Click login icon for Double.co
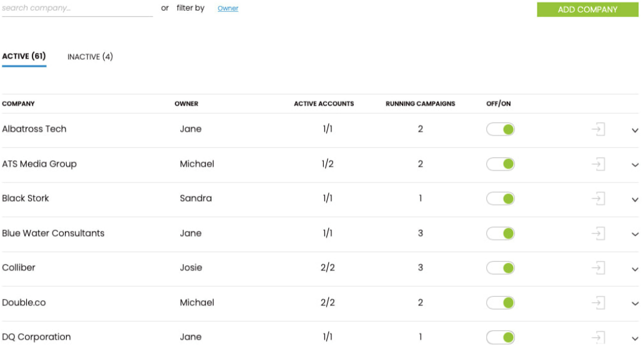 (598, 303)
